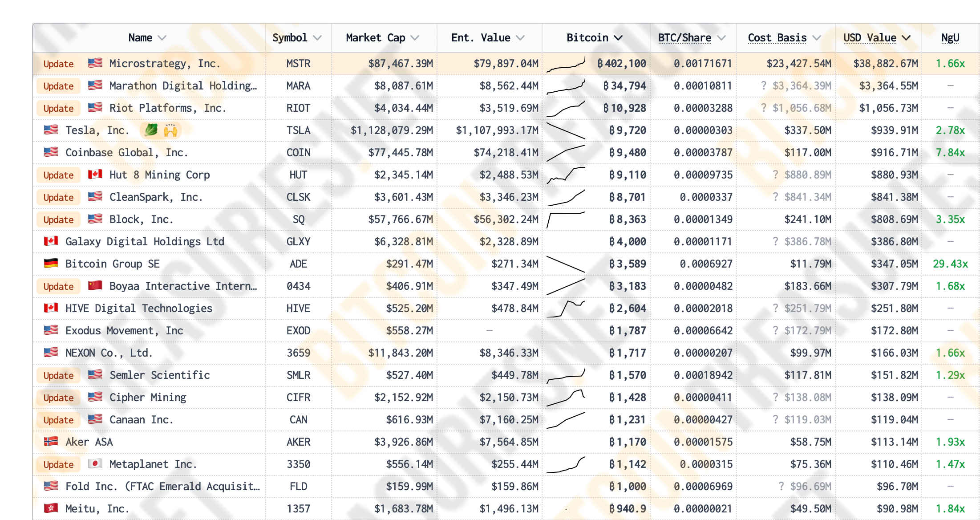Open the NEXON Co., Ltd. entry
Viewport: 980px width, 520px height.
(x=109, y=353)
